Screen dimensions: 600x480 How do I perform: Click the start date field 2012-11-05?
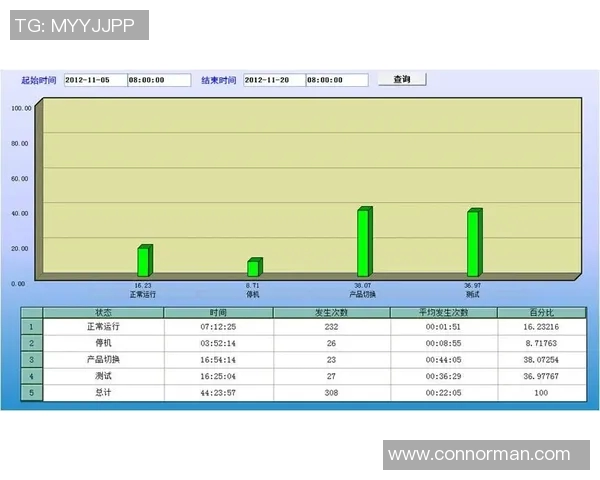[94, 80]
